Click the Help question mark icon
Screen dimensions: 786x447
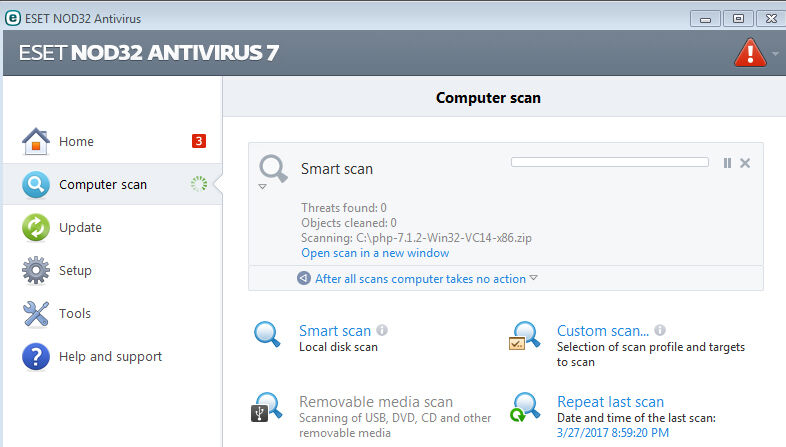(x=36, y=356)
